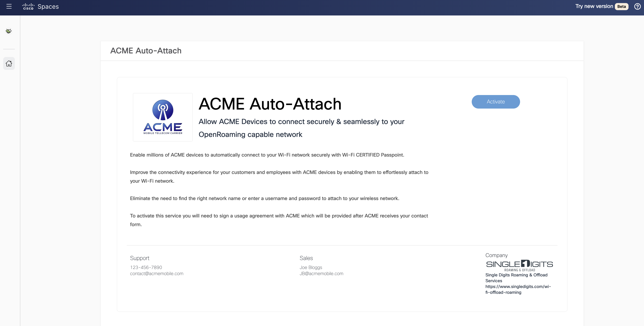The image size is (644, 326).
Task: Go to Home via the house icon
Action: point(9,63)
